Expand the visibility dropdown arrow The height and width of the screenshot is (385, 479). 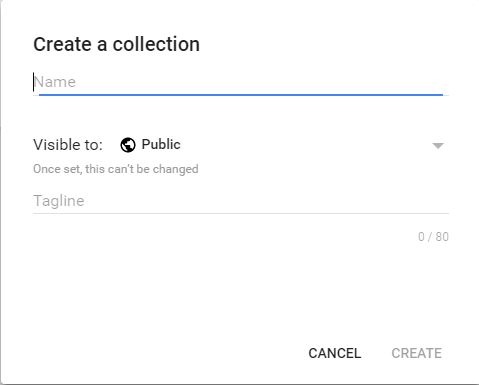tap(438, 146)
